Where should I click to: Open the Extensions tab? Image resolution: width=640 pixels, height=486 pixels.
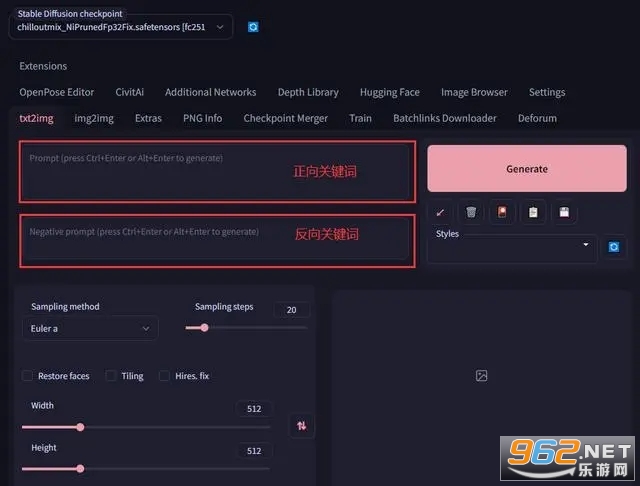click(x=43, y=66)
